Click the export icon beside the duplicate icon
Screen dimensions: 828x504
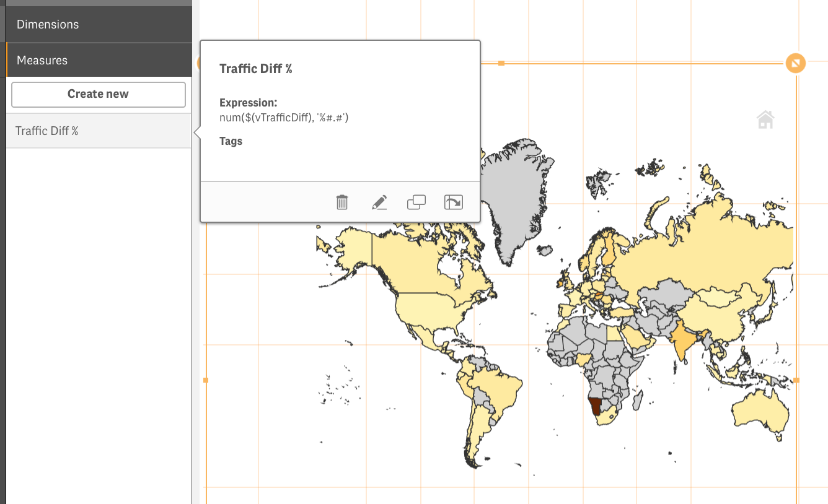454,202
